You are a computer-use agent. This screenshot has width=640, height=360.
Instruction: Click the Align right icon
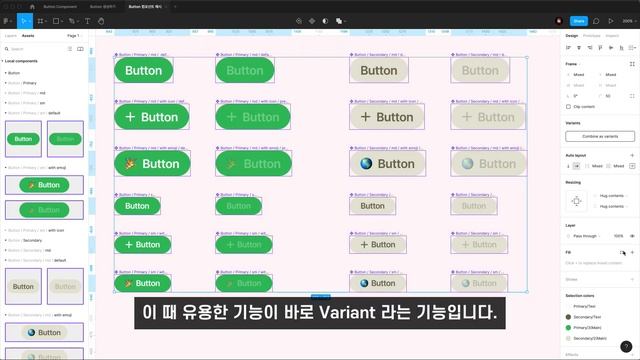click(590, 48)
